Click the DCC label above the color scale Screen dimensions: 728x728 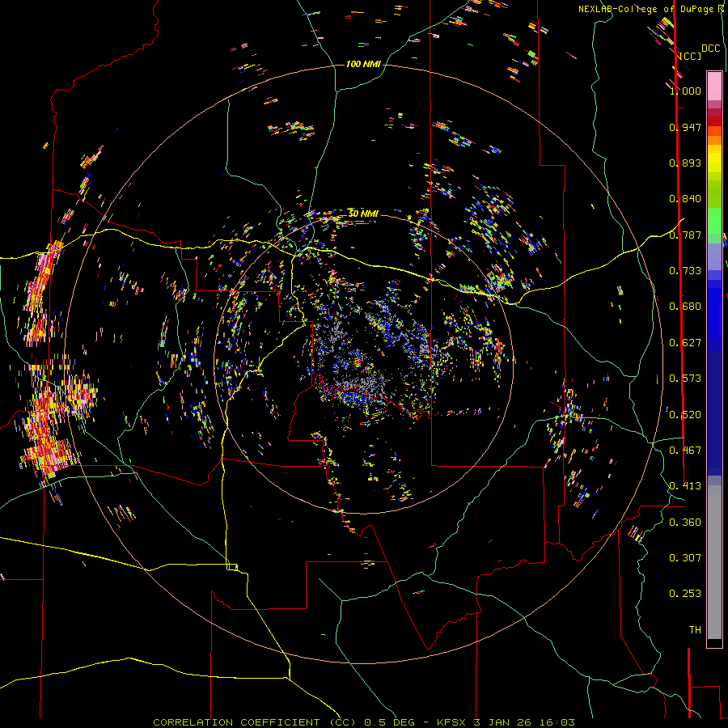[710, 49]
